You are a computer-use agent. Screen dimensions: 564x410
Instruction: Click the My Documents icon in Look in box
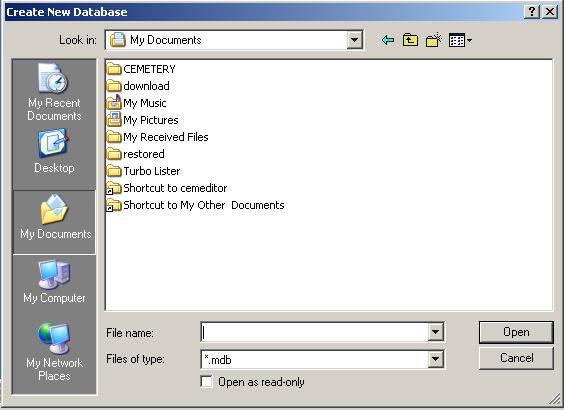(118, 40)
